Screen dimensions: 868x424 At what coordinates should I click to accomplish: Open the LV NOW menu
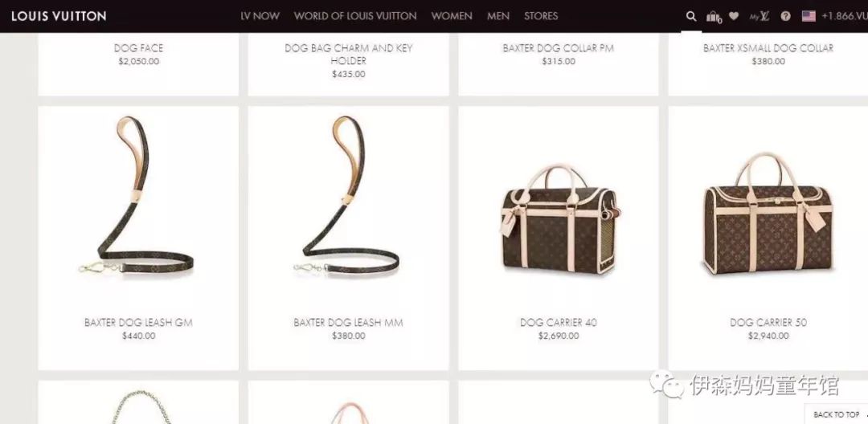[x=260, y=16]
